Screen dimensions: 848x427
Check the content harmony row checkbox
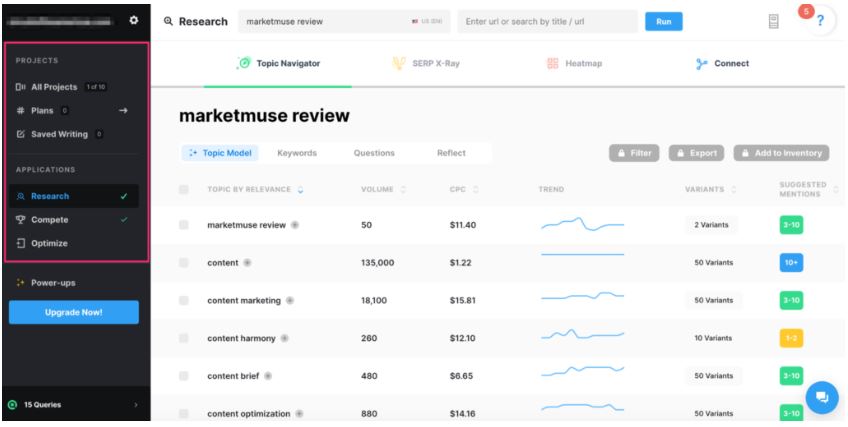coord(184,338)
